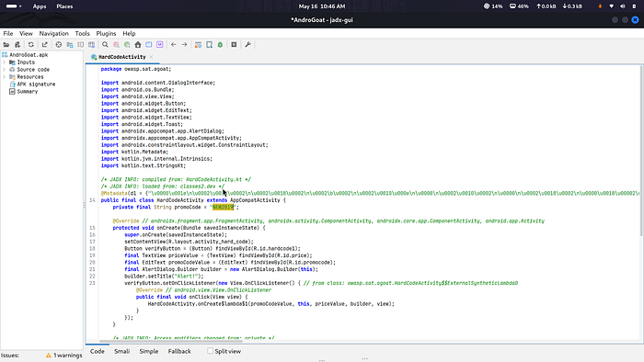The height and width of the screenshot is (362, 644).
Task: Click the HardCodeActivity class name in code
Action: [180, 200]
